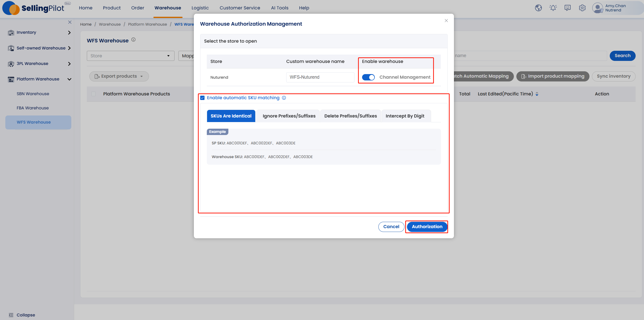
Task: Open the Help menu
Action: tap(304, 8)
